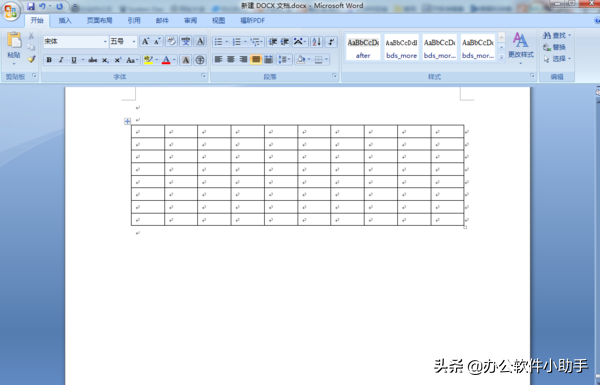Click the Paste clipboard icon
Screen dimensions: 600x385
coord(14,40)
